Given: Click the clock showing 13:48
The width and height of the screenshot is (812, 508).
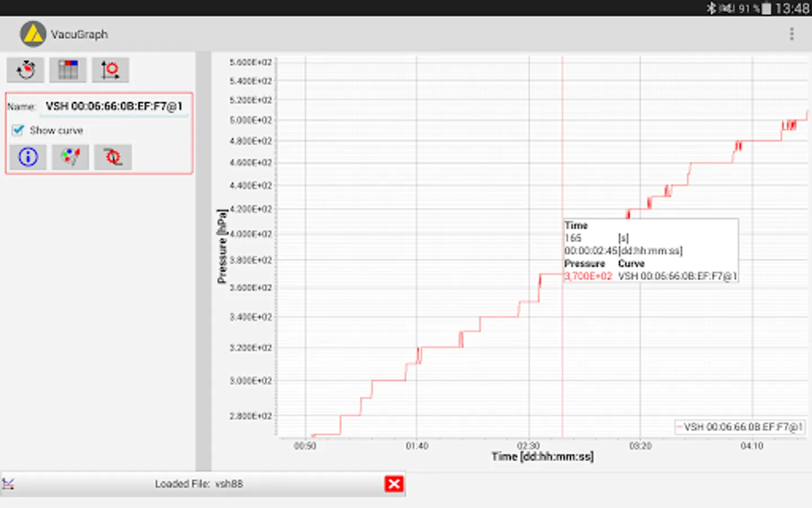Looking at the screenshot, I should 792,8.
